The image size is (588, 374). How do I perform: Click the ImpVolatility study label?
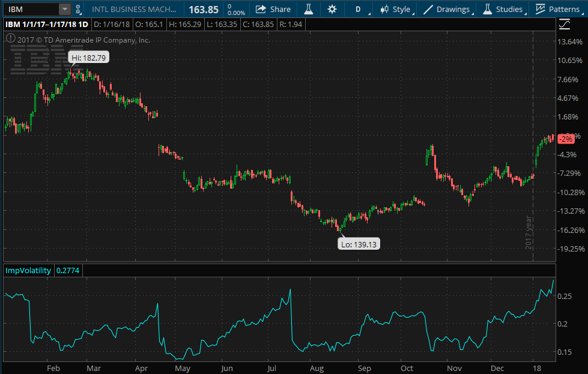[x=28, y=270]
